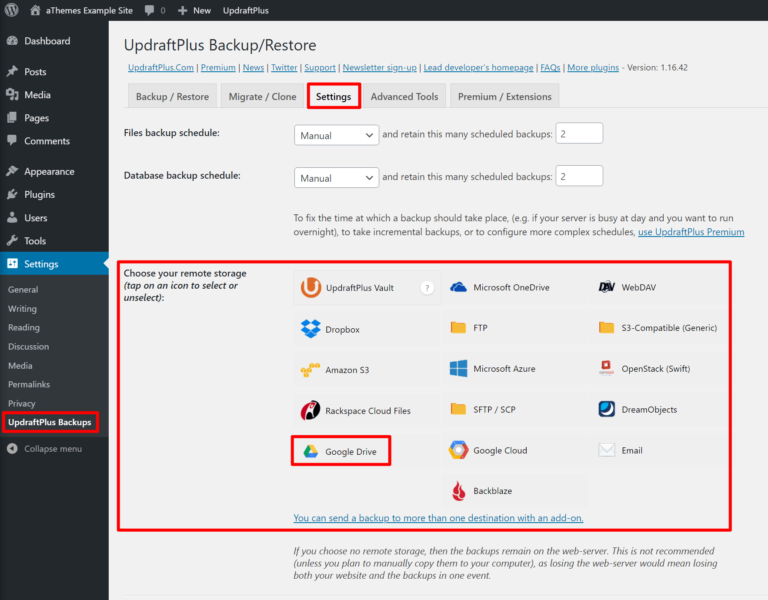
Task: Click the Dashboard sidebar icon
Action: coord(12,41)
